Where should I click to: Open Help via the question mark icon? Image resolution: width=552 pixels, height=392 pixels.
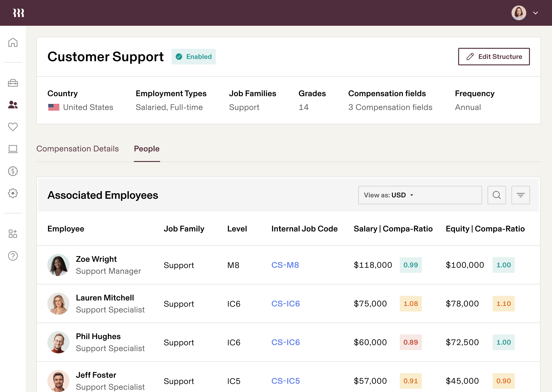13,256
